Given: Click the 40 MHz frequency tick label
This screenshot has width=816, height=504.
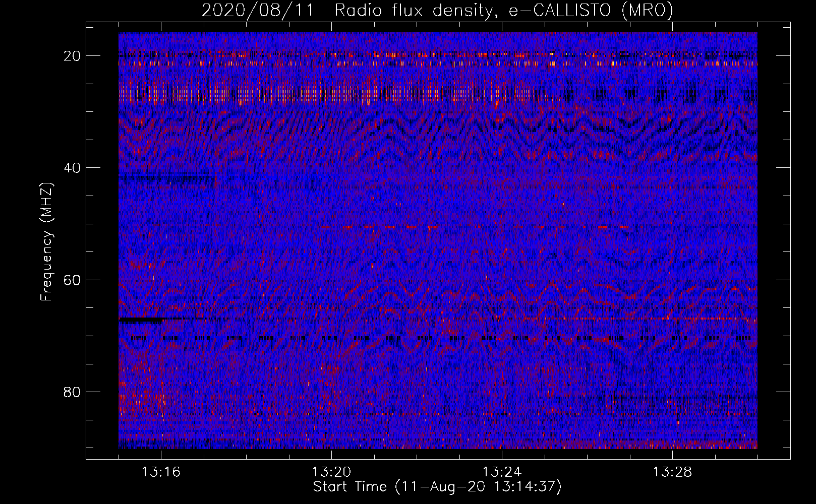Looking at the screenshot, I should pyautogui.click(x=73, y=168).
